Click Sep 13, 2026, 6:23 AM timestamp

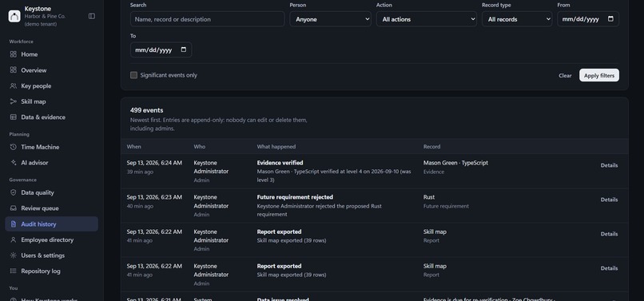154,197
